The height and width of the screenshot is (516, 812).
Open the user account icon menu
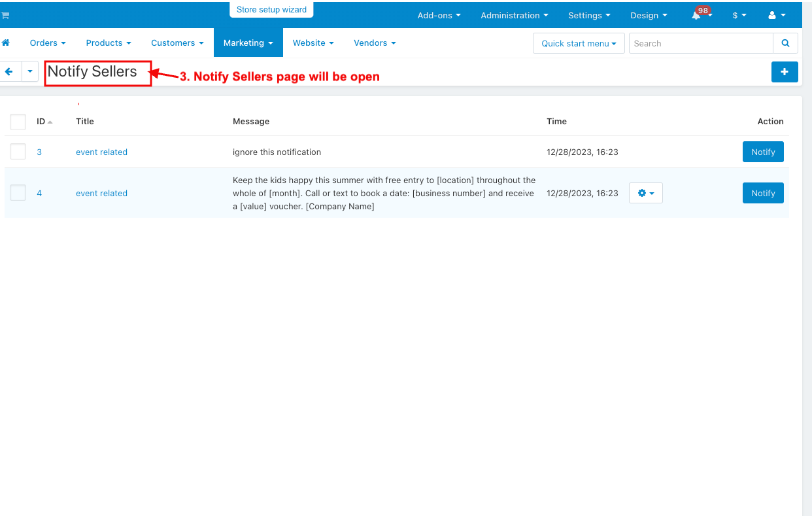pos(776,16)
